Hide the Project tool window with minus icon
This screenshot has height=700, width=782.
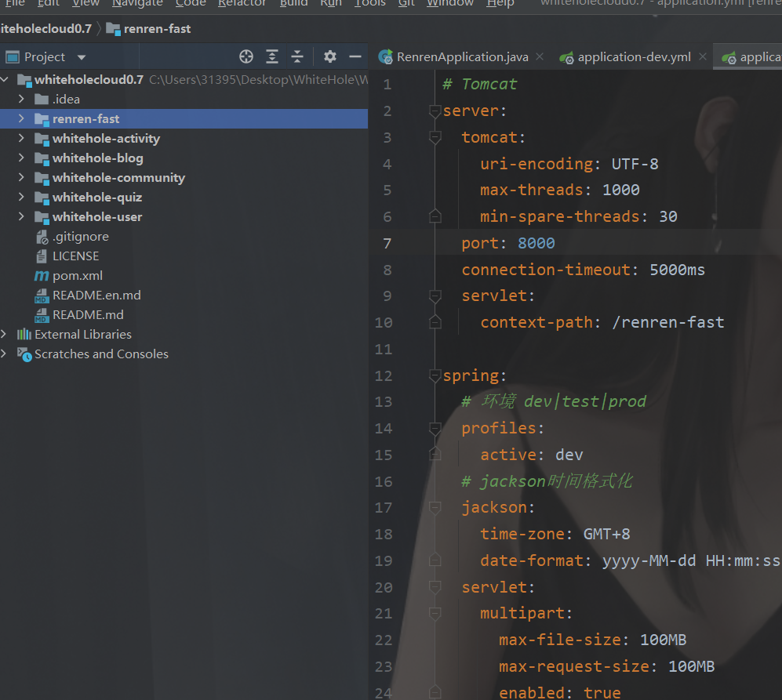(x=355, y=57)
